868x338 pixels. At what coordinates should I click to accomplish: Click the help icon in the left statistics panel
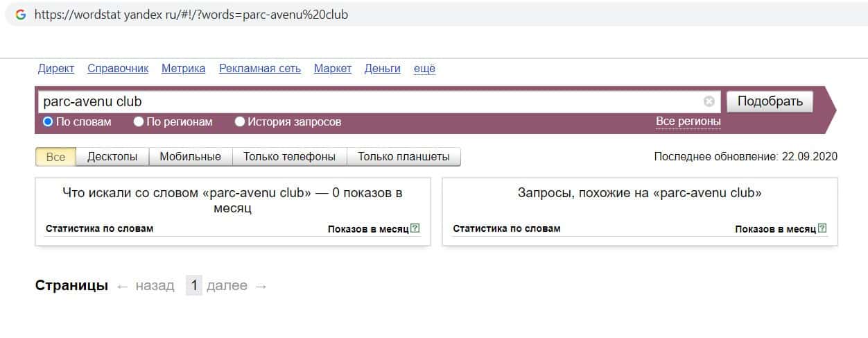coord(415,228)
